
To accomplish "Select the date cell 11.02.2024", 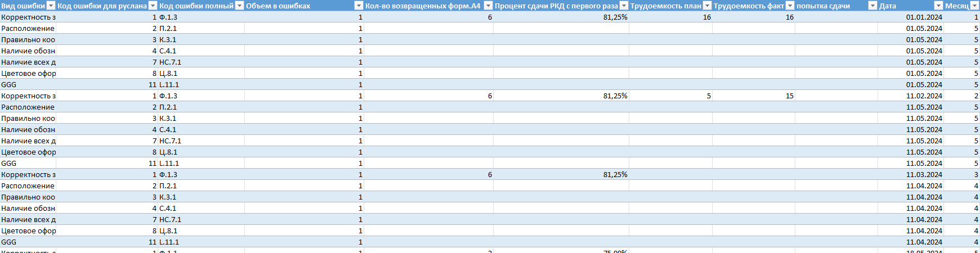I will point(911,96).
